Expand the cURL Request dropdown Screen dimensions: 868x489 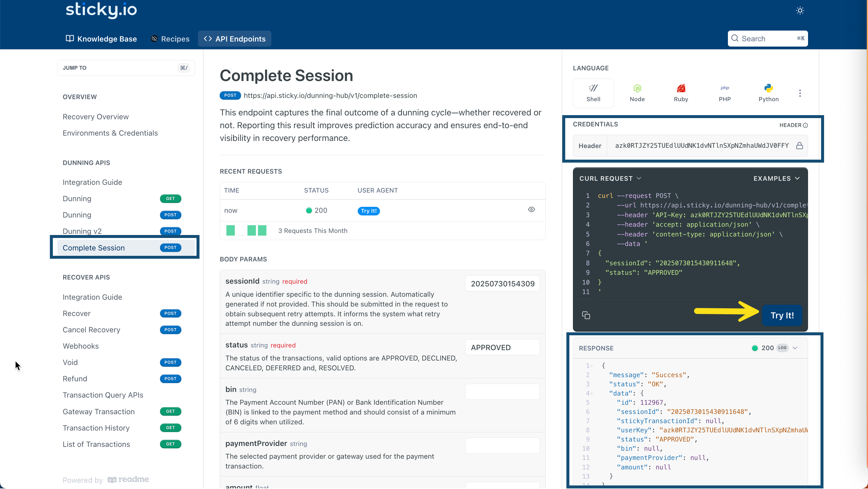coord(610,179)
